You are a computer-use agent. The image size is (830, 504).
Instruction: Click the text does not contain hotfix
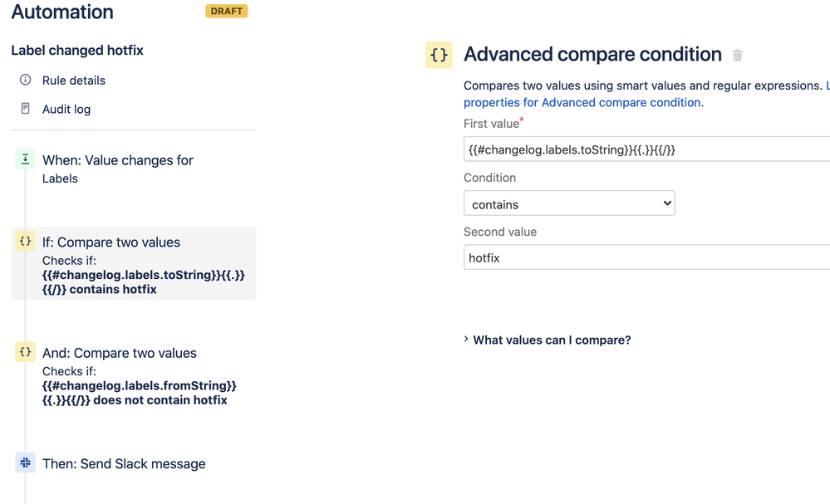click(x=160, y=400)
